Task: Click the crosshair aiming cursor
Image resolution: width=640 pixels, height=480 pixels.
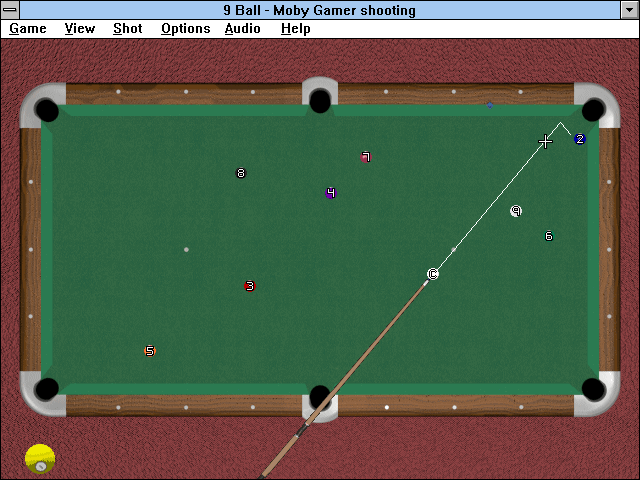Action: tap(545, 142)
